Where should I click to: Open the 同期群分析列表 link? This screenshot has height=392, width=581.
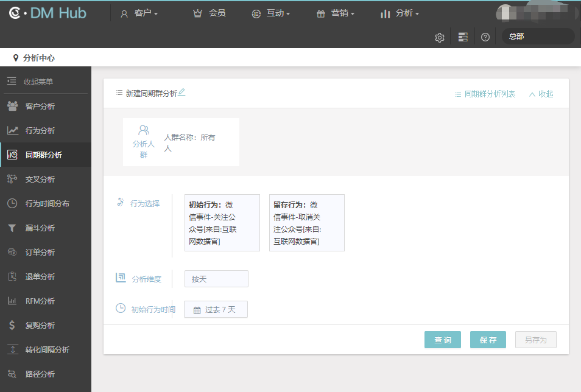(485, 94)
